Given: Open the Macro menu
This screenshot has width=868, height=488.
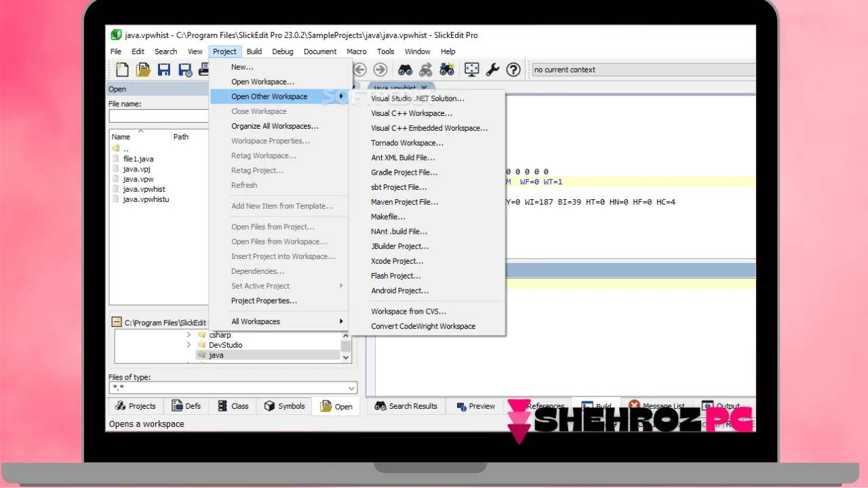Looking at the screenshot, I should pyautogui.click(x=357, y=52).
